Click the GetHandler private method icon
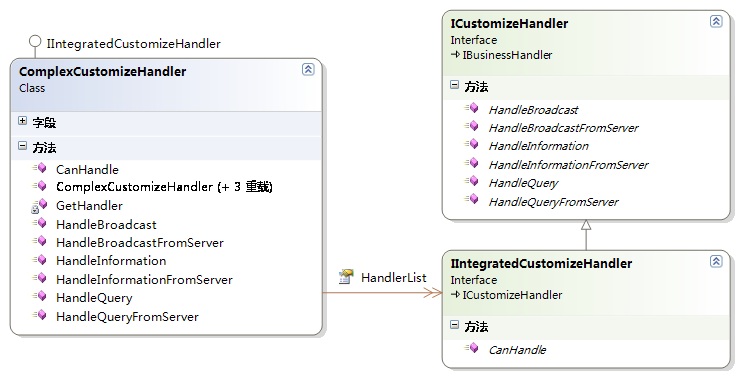 (x=40, y=205)
